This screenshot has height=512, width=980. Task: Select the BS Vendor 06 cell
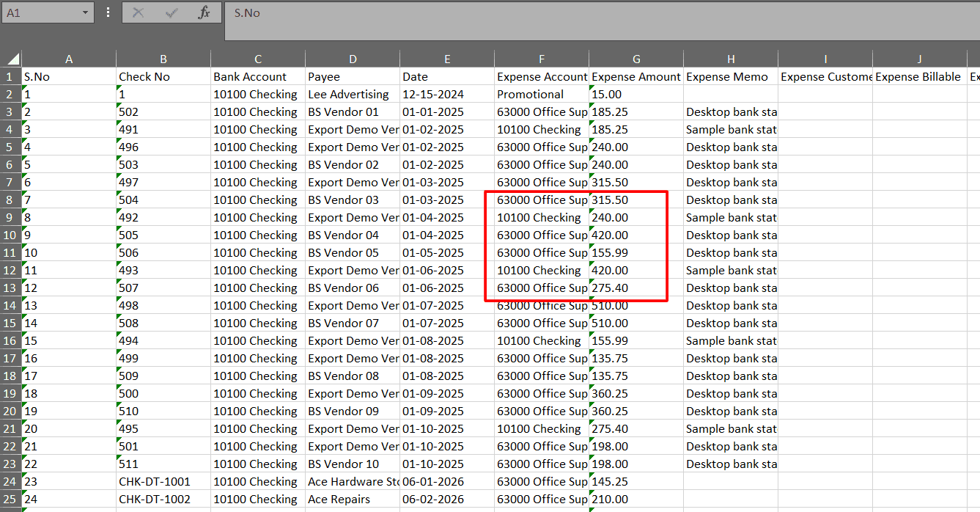[x=353, y=288]
